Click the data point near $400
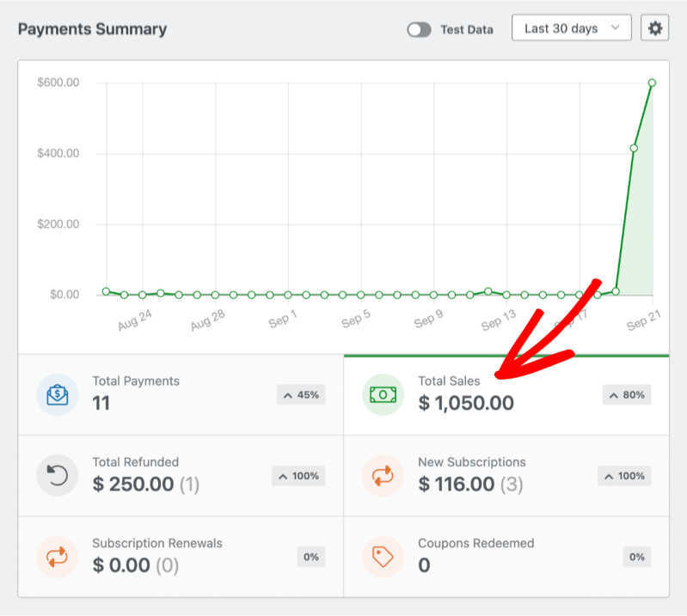Screen dimensions: 687x616 click(634, 149)
